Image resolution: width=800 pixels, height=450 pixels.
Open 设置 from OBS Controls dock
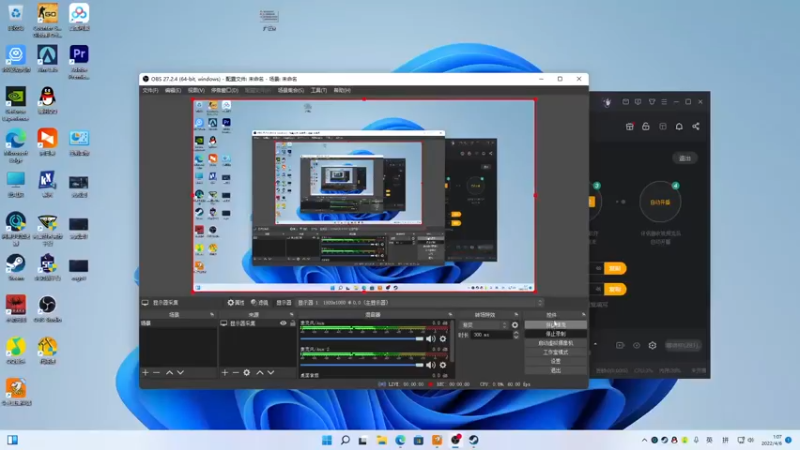(x=556, y=361)
